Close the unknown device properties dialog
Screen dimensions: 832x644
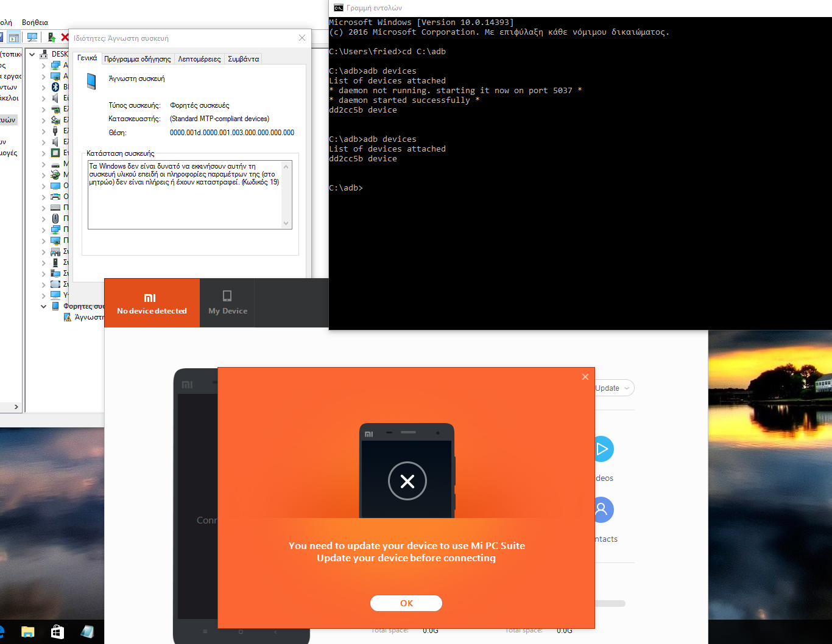click(302, 38)
